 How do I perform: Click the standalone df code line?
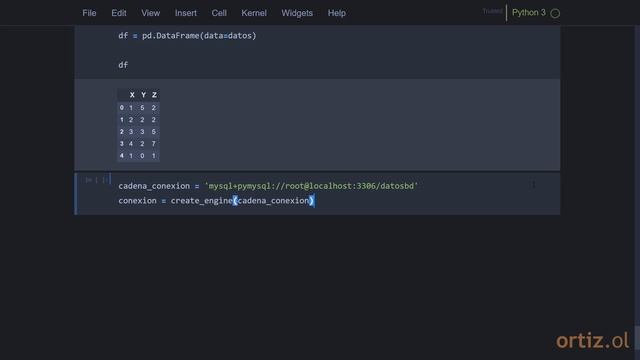123,65
